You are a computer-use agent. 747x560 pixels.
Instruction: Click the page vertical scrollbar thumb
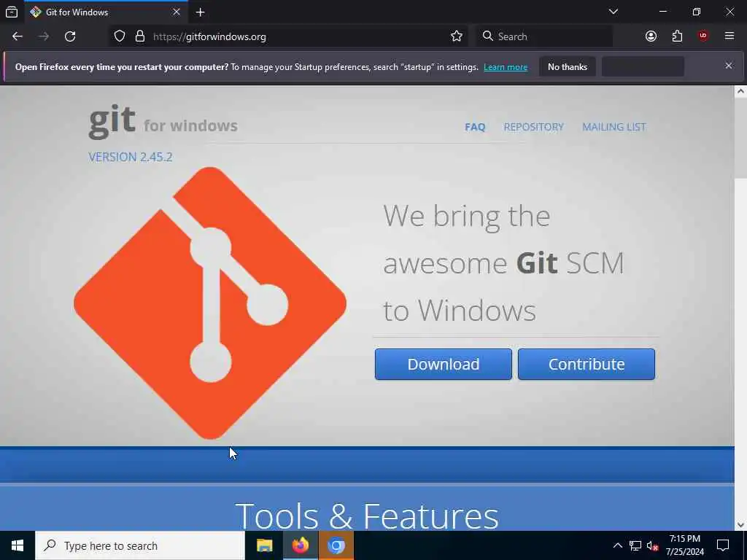740,138
